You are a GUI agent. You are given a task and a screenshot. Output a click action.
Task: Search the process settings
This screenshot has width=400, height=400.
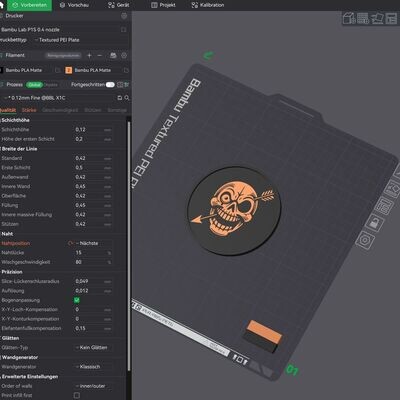coord(127,98)
